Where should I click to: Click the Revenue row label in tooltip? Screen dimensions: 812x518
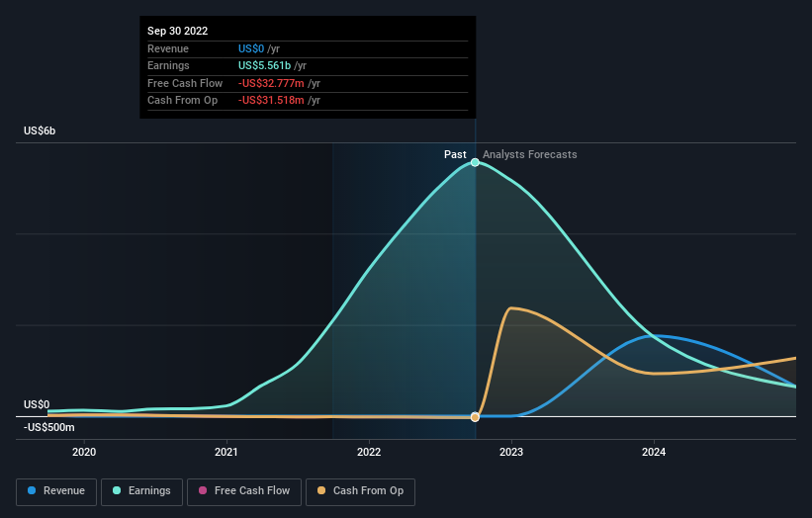168,48
